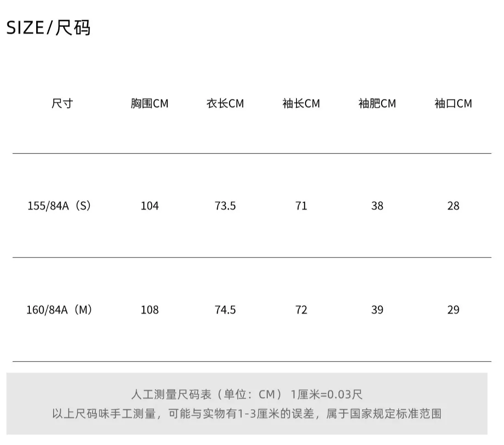Image resolution: width=504 pixels, height=445 pixels.
Task: Select the 袖肥CM column header
Action: (378, 104)
